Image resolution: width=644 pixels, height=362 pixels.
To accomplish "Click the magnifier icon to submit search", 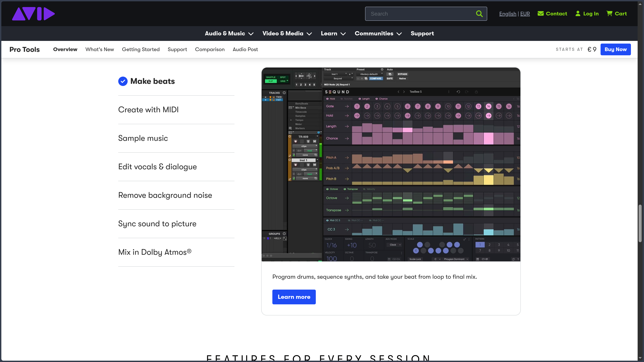I will pyautogui.click(x=479, y=14).
